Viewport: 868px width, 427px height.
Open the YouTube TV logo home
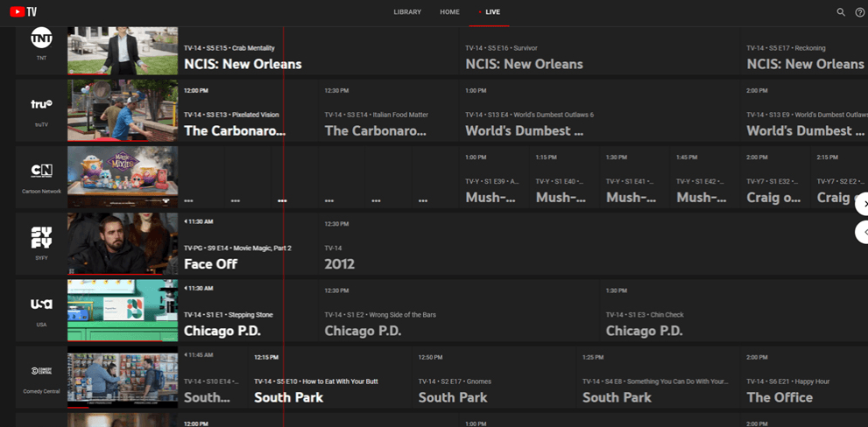[24, 11]
